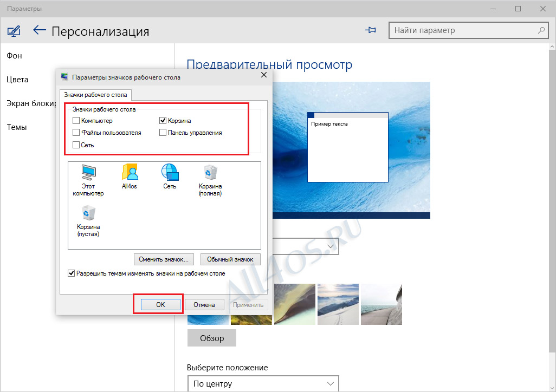Open the Темы section in sidebar
The width and height of the screenshot is (556, 392).
point(17,127)
